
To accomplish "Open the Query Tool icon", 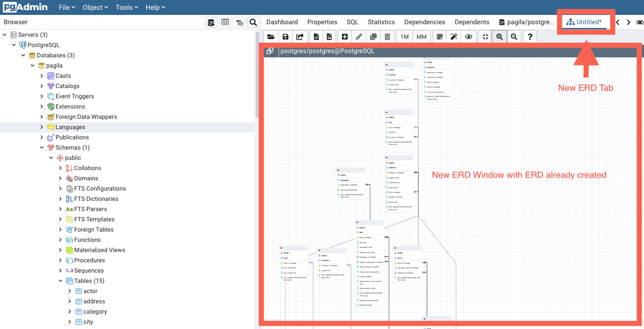I will click(211, 22).
